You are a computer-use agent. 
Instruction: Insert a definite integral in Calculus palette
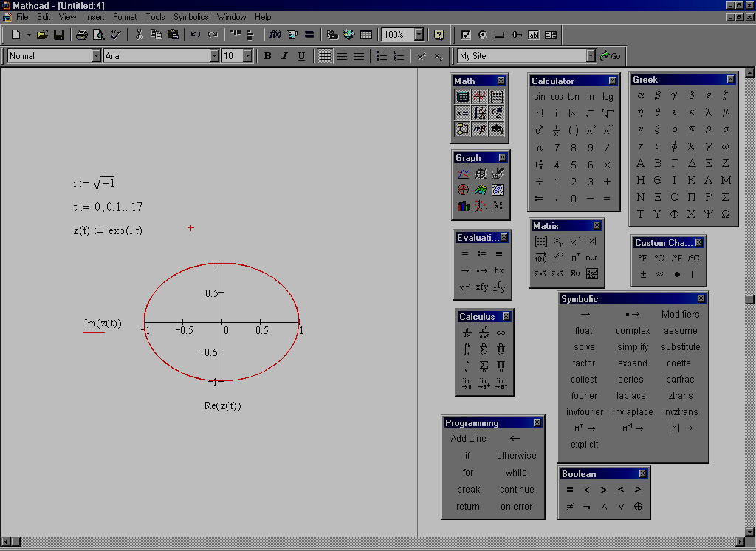point(467,349)
